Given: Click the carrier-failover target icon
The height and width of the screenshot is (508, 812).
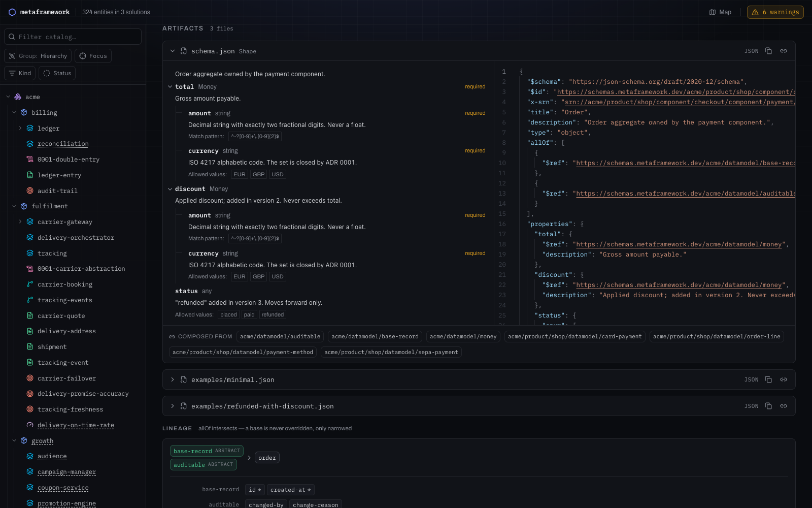Looking at the screenshot, I should click(x=30, y=378).
